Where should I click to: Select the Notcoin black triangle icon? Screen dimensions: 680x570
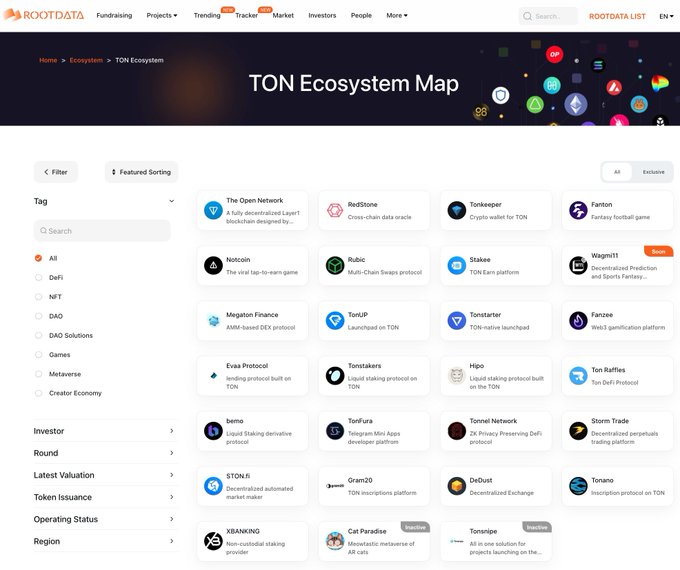point(213,265)
